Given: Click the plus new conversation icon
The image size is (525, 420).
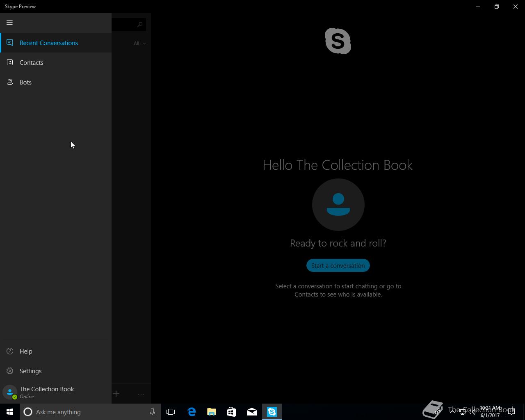Looking at the screenshot, I should [116, 394].
